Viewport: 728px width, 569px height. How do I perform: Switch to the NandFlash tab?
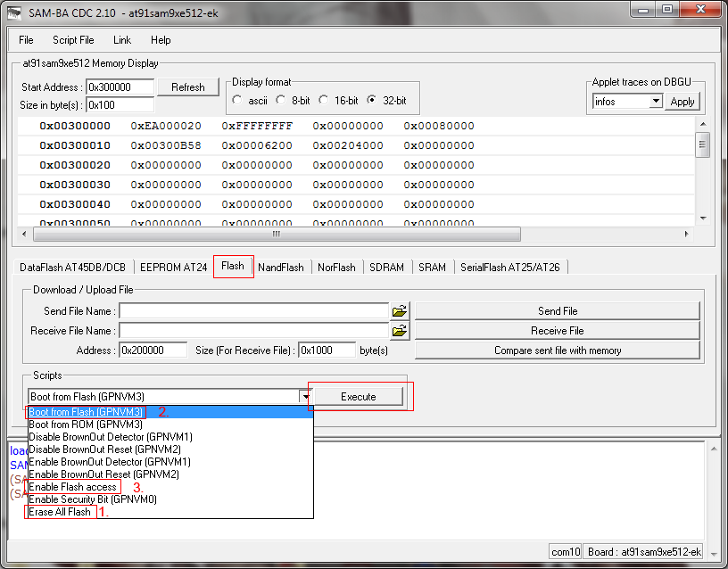point(281,268)
